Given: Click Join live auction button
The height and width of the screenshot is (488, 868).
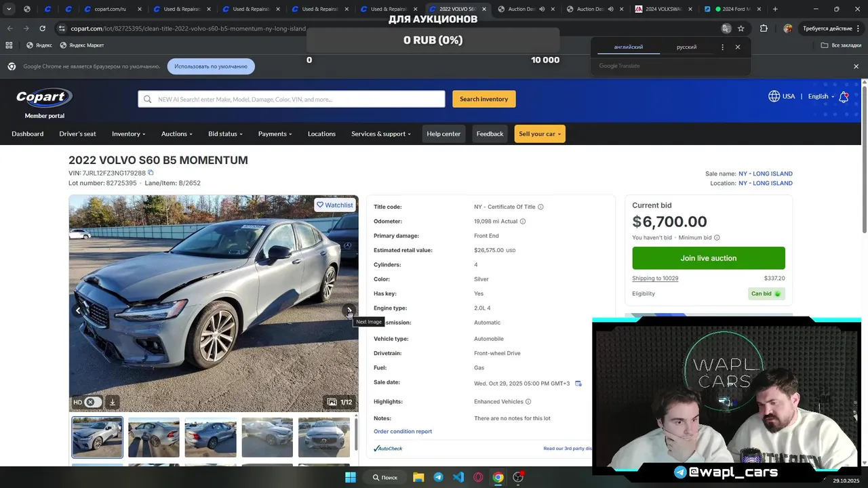Looking at the screenshot, I should coord(709,258).
